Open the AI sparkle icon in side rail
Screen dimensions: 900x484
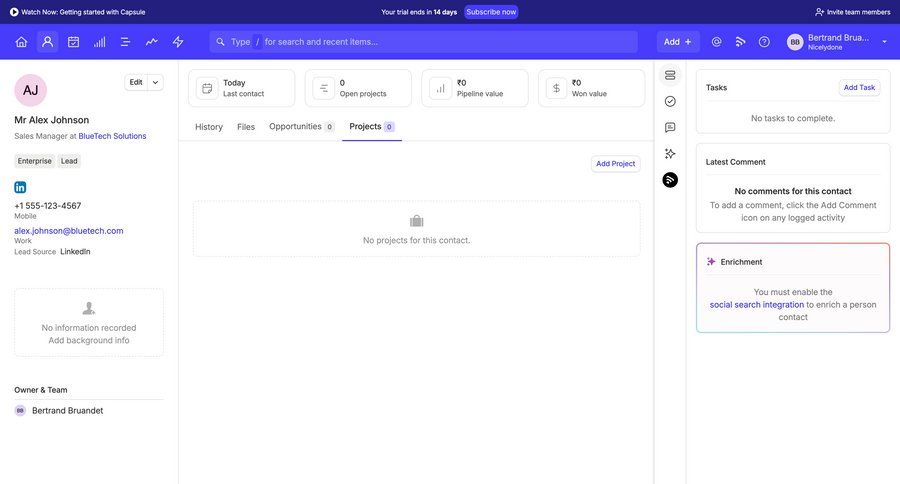tap(670, 154)
